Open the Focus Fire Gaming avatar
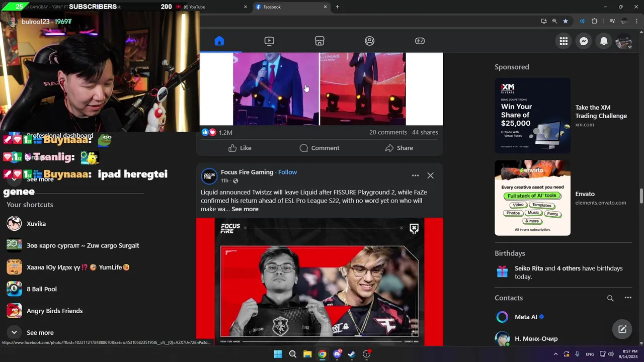Image resolution: width=644 pixels, height=362 pixels. click(209, 176)
